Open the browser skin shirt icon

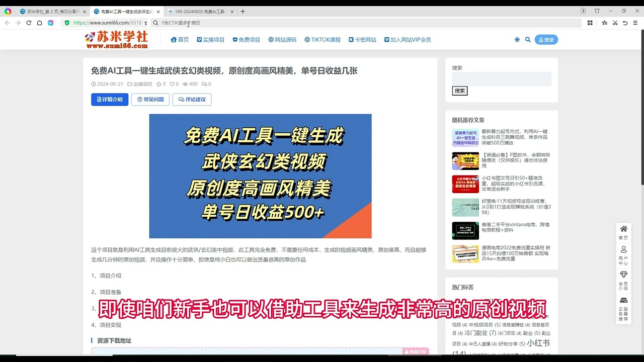[597, 11]
